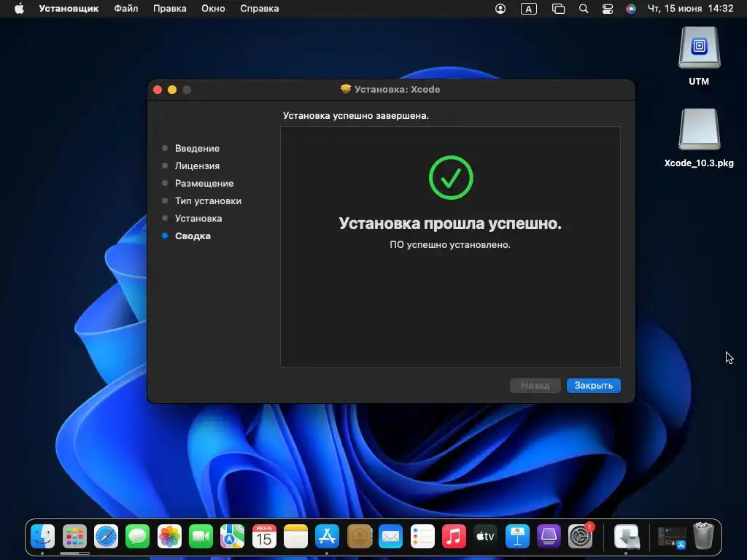Open Messages from the Dock
Viewport: 747px width, 560px height.
[x=138, y=537]
